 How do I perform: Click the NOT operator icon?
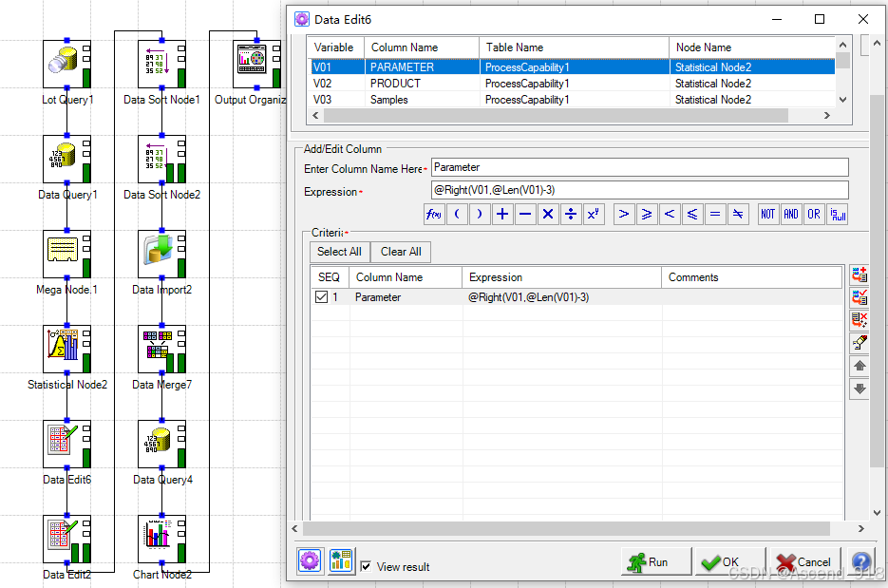tap(767, 214)
